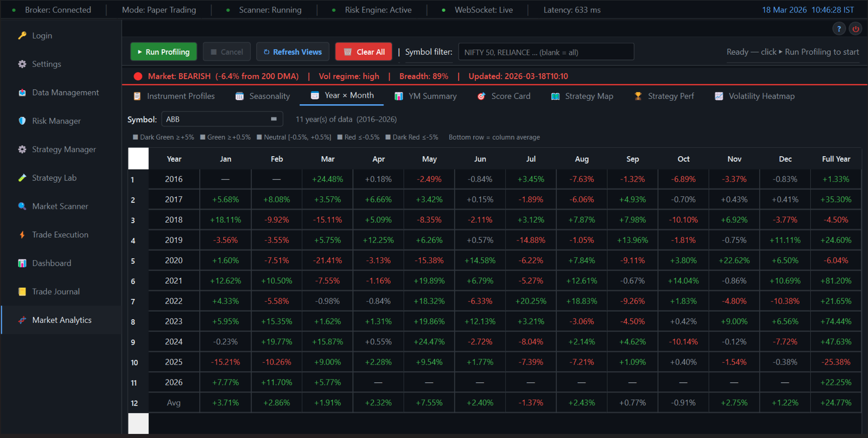Click the blue question mark help icon
868x438 pixels.
point(839,28)
